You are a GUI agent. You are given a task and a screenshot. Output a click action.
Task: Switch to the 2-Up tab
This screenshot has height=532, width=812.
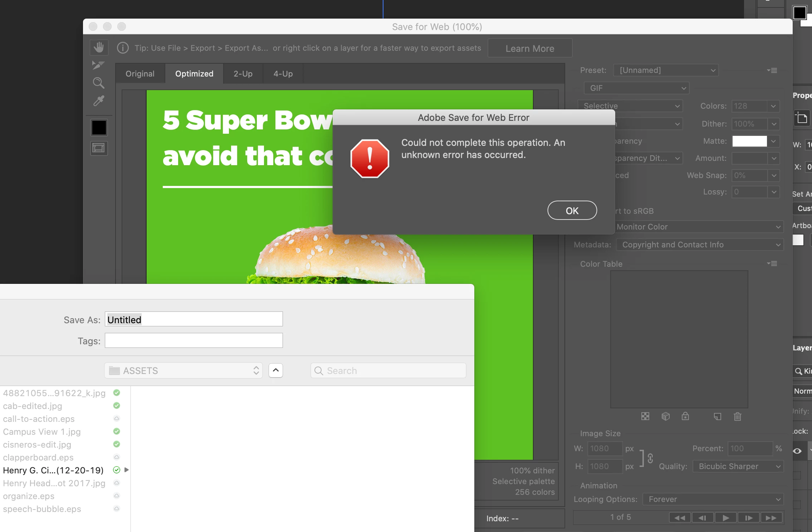click(243, 74)
